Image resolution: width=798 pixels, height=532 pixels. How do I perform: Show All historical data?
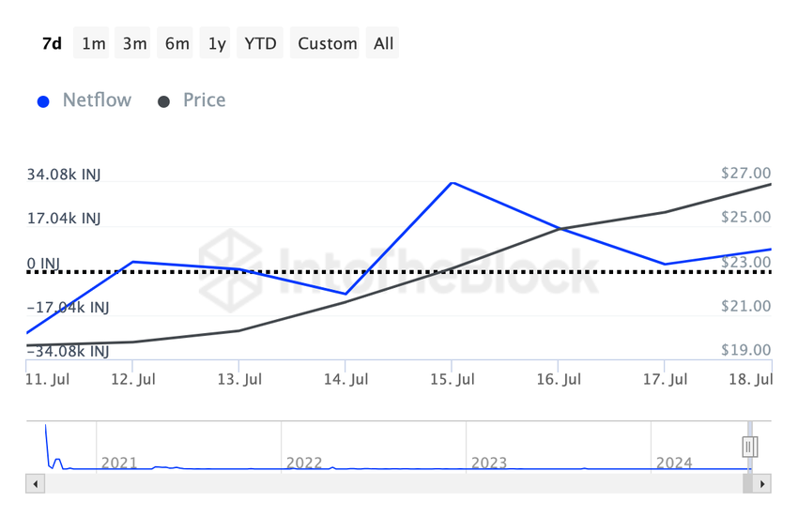pos(383,43)
